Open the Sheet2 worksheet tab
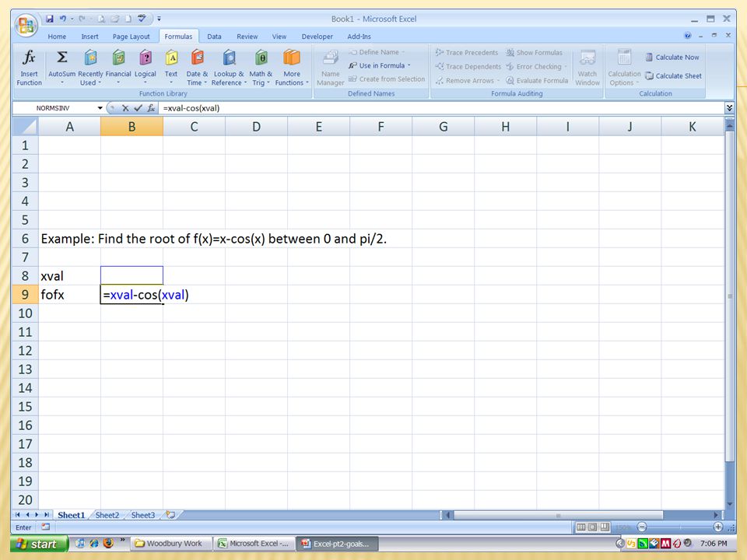747x560 pixels. pos(107,515)
